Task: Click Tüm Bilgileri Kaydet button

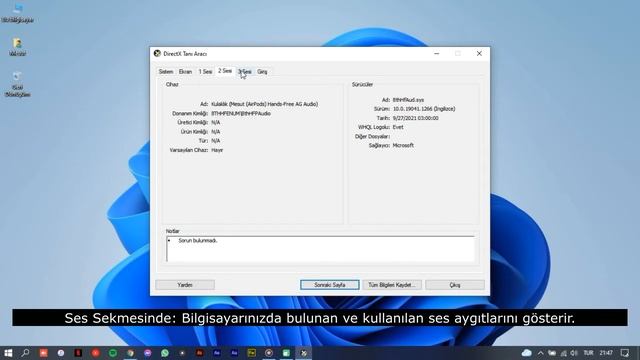Action: 392,285
